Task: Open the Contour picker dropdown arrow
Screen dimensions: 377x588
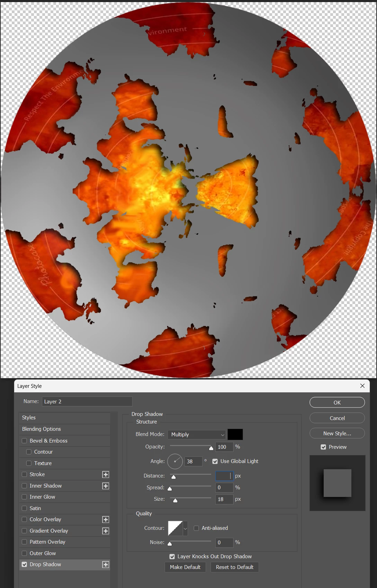Action: click(x=185, y=528)
